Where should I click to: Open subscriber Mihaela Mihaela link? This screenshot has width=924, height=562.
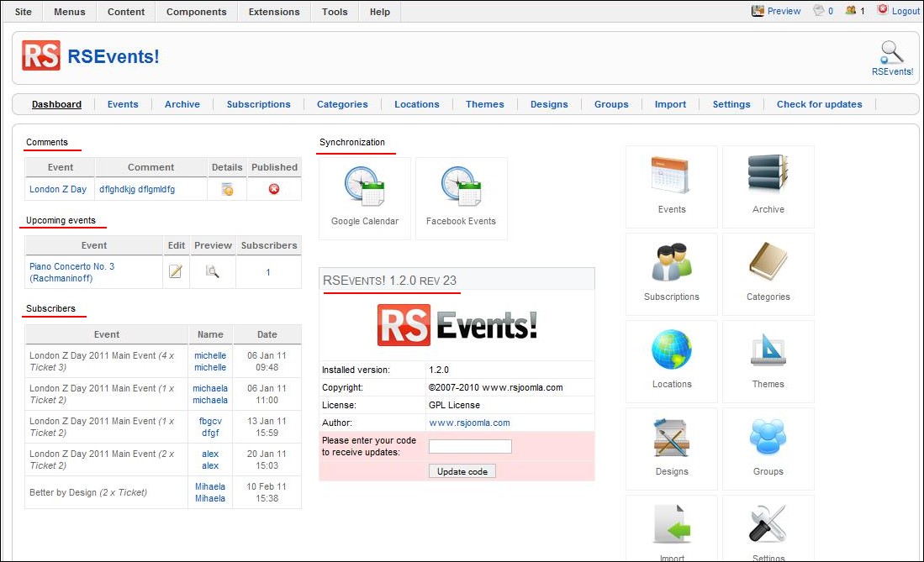210,492
